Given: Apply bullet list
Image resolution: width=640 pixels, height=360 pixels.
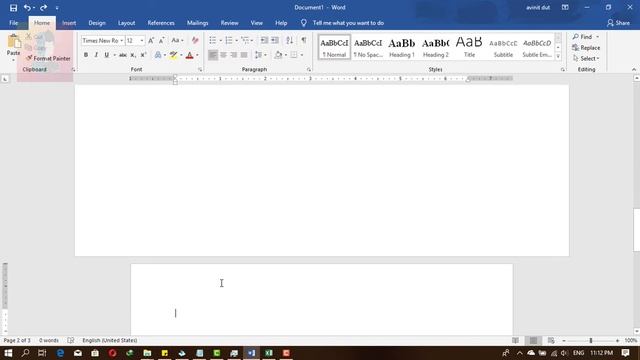Looking at the screenshot, I should [x=213, y=40].
